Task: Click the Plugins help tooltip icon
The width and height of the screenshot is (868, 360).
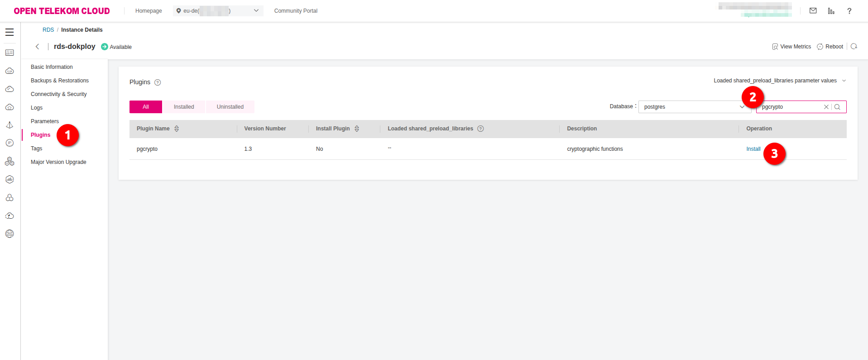Action: tap(158, 82)
